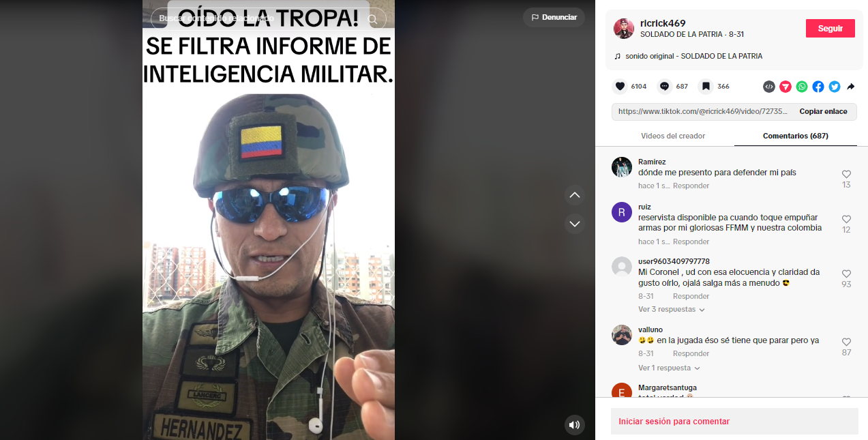Share the video to Facebook
This screenshot has height=440, width=868.
point(818,87)
